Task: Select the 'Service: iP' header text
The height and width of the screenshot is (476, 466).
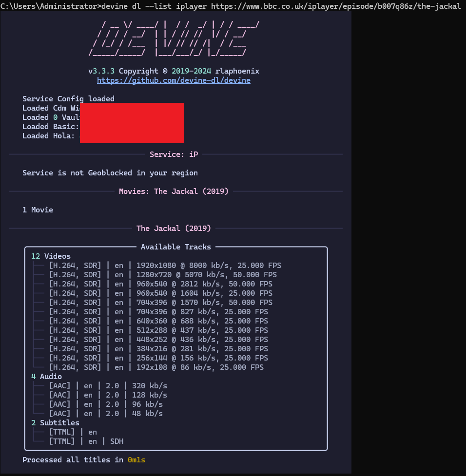Action: pyautogui.click(x=174, y=154)
